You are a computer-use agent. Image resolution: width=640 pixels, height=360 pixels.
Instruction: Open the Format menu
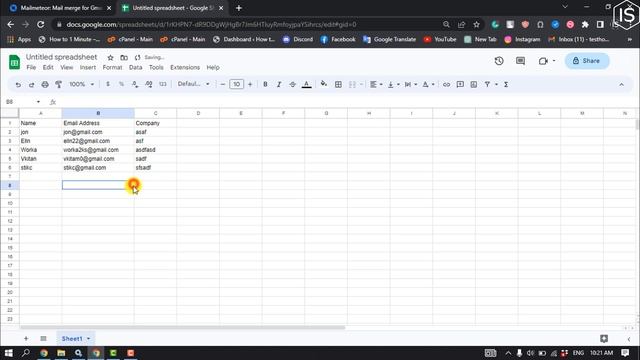112,67
